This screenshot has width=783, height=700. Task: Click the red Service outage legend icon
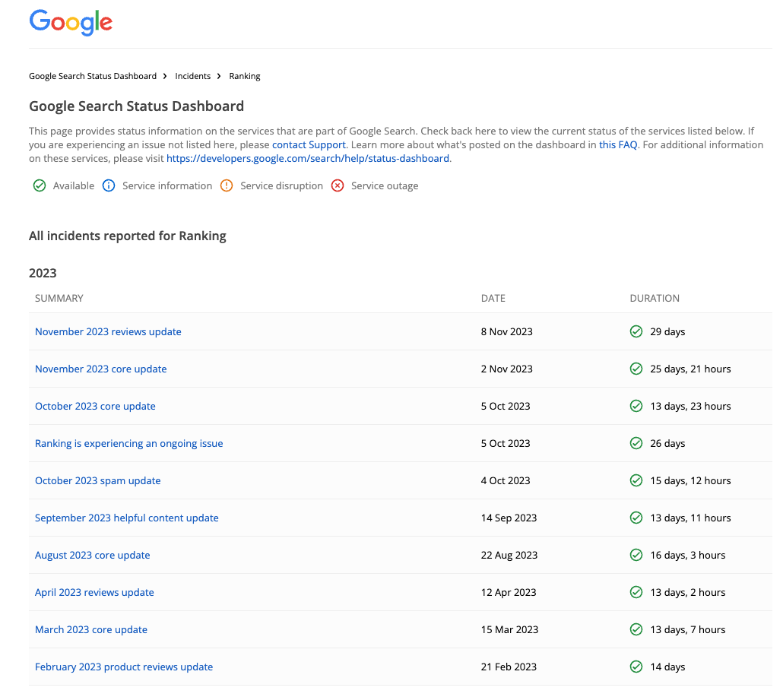tap(338, 185)
